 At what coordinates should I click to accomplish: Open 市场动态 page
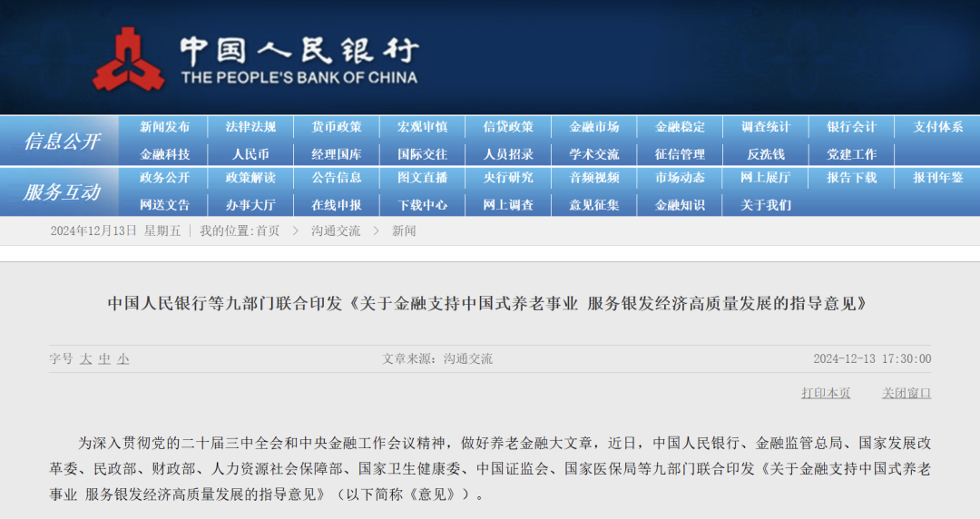tap(680, 178)
